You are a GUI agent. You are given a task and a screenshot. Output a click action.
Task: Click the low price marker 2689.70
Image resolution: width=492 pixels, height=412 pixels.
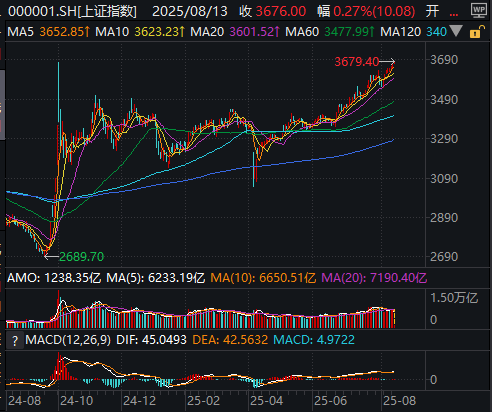(82, 257)
